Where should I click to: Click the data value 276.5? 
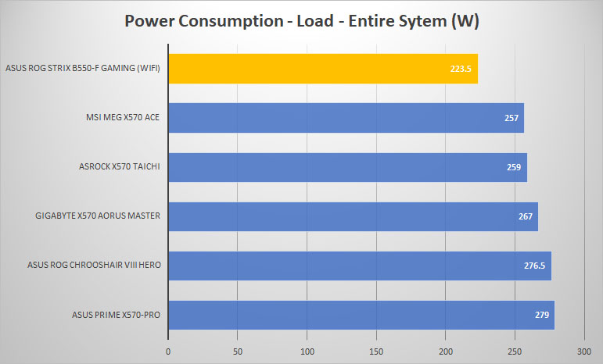[x=534, y=266]
